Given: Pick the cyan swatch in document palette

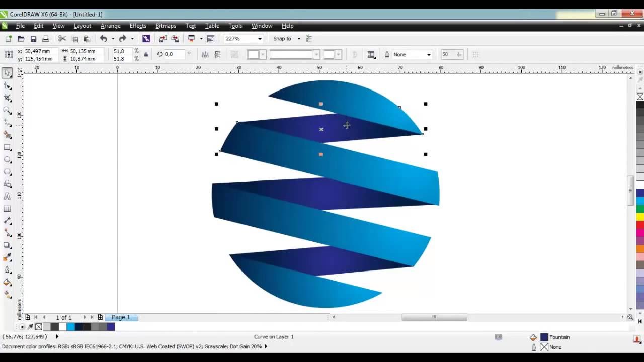Looking at the screenshot, I should [71, 327].
